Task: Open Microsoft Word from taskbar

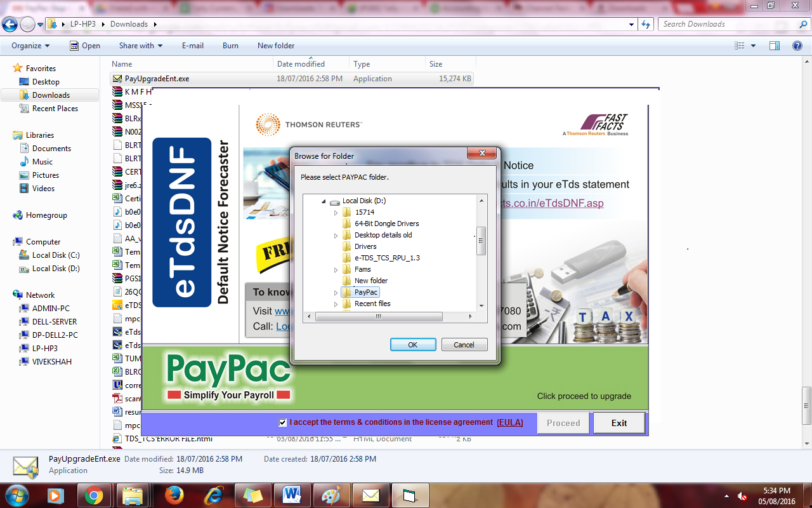Action: (x=292, y=495)
